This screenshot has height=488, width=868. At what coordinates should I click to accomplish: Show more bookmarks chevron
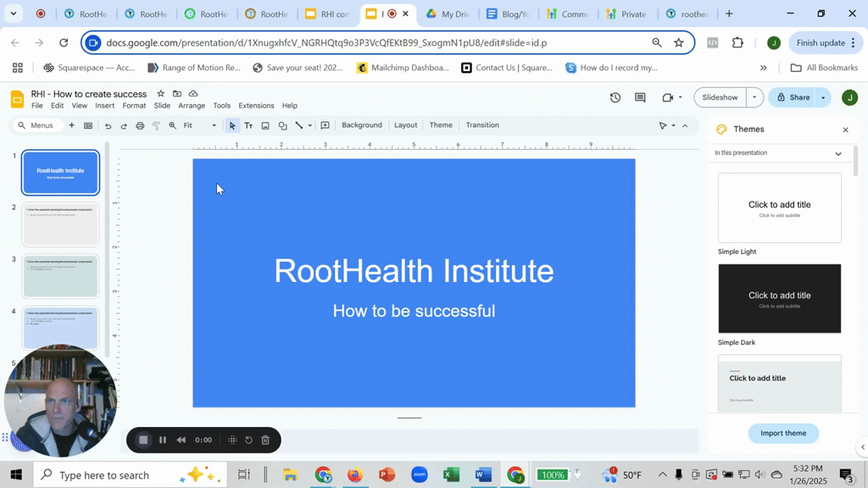pyautogui.click(x=764, y=68)
